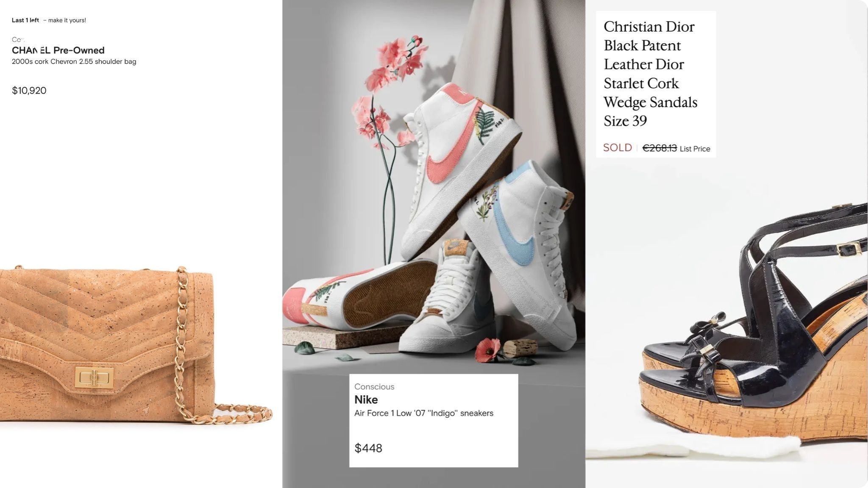The width and height of the screenshot is (868, 488).
Task: Open the Nike brand link
Action: click(366, 399)
